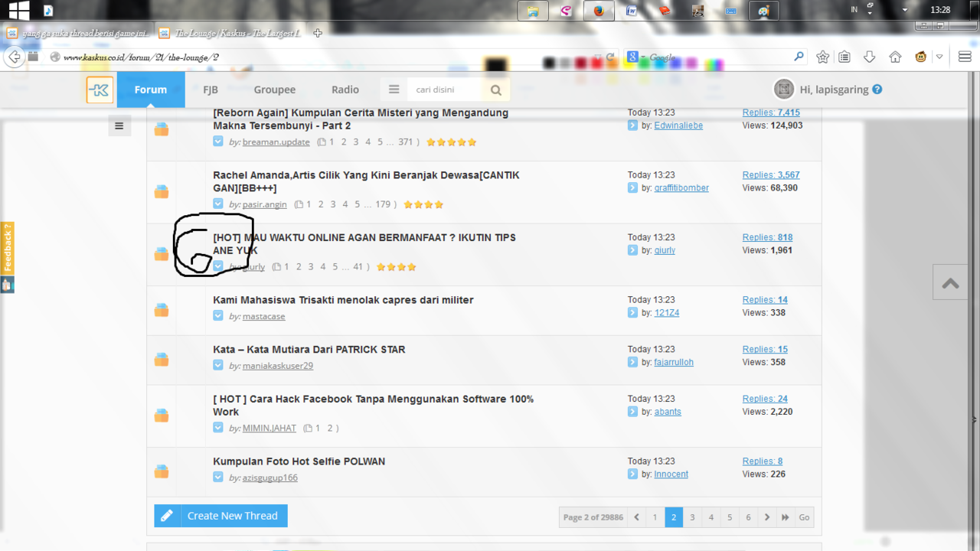Image resolution: width=980 pixels, height=551 pixels.
Task: Open the Forum tab
Action: tap(151, 90)
